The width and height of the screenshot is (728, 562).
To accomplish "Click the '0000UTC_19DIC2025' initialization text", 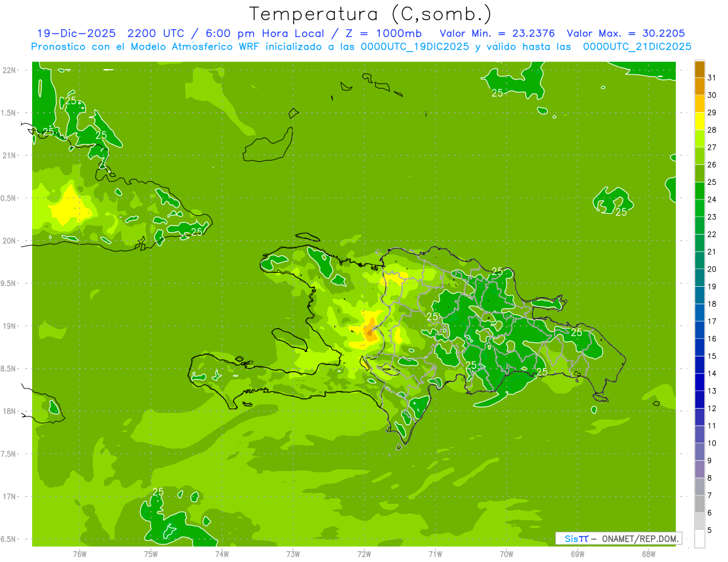I will 414,47.
